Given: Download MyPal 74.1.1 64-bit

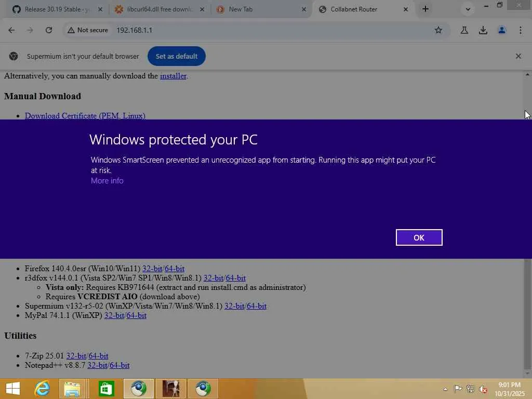Looking at the screenshot, I should pyautogui.click(x=137, y=315).
